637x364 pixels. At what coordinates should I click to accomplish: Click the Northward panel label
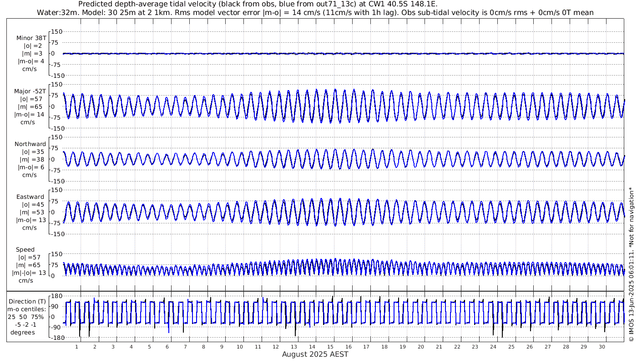[x=30, y=144]
